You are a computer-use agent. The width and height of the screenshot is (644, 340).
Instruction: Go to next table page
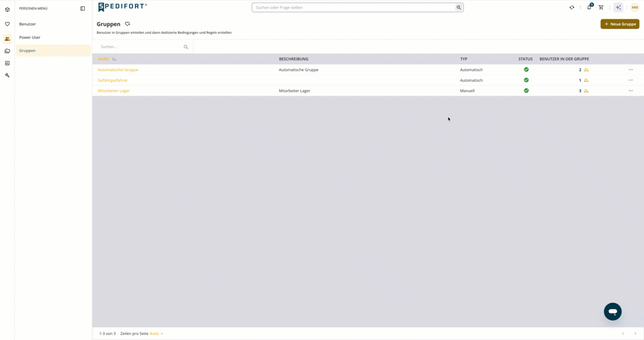[635, 334]
